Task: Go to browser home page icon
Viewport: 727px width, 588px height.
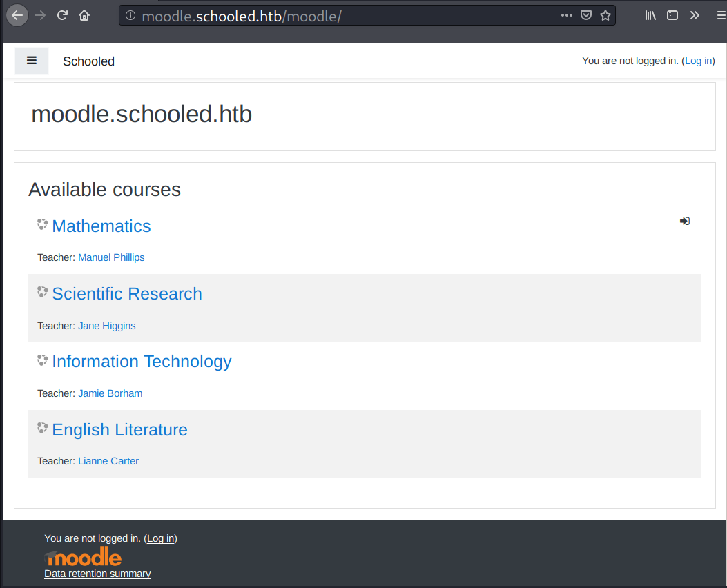Action: click(84, 15)
